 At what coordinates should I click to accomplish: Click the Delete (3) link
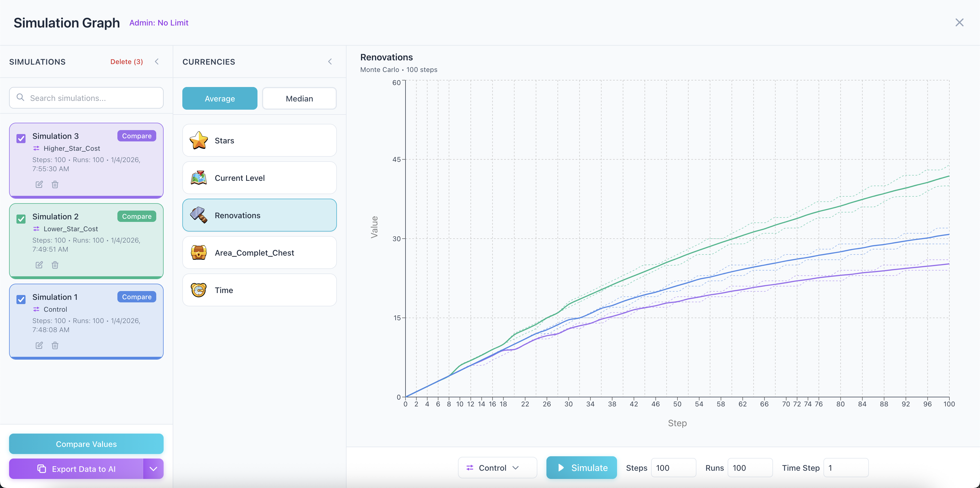click(126, 61)
